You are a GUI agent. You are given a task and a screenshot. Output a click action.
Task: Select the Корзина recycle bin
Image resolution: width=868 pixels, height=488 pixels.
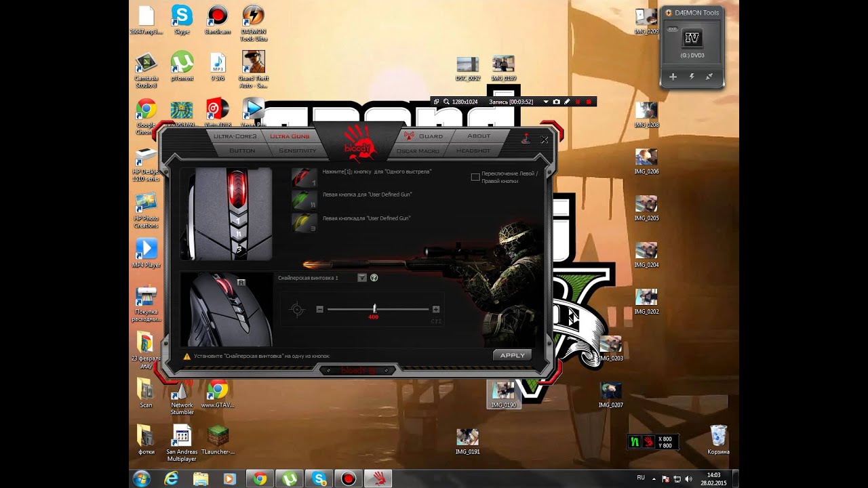pyautogui.click(x=718, y=440)
